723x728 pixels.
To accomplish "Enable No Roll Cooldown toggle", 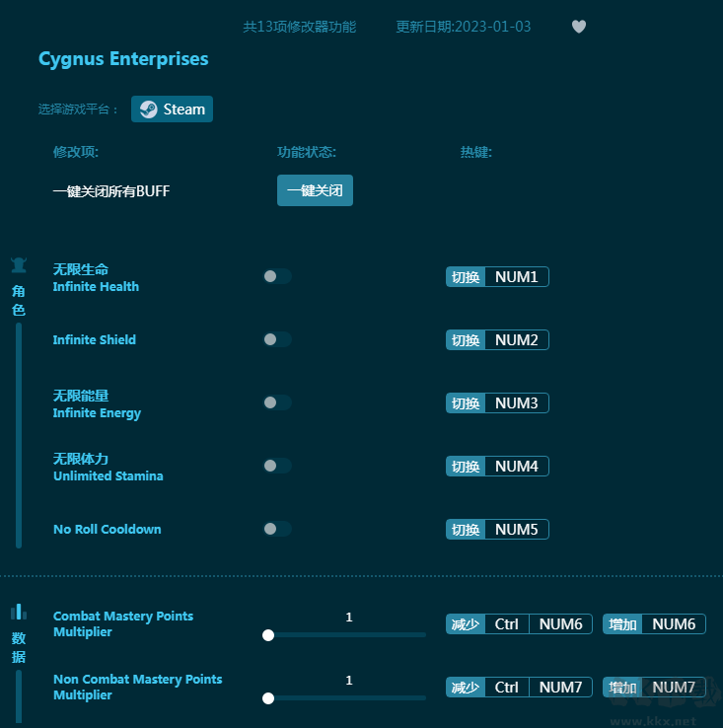I will coord(277,529).
